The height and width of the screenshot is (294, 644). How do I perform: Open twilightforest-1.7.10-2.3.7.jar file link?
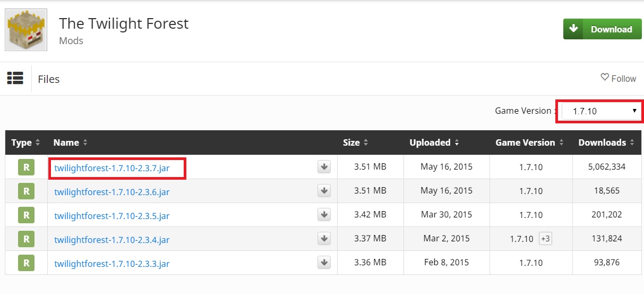coord(111,168)
